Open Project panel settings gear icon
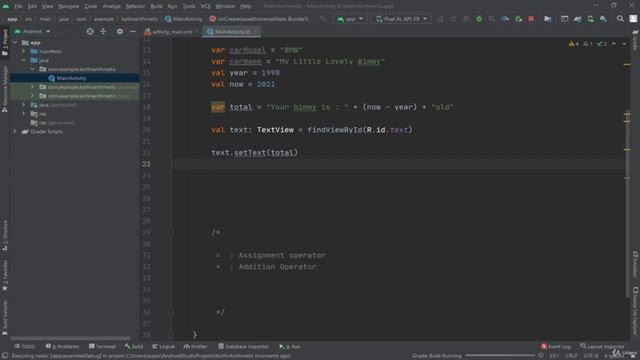640x360 pixels. pos(120,31)
